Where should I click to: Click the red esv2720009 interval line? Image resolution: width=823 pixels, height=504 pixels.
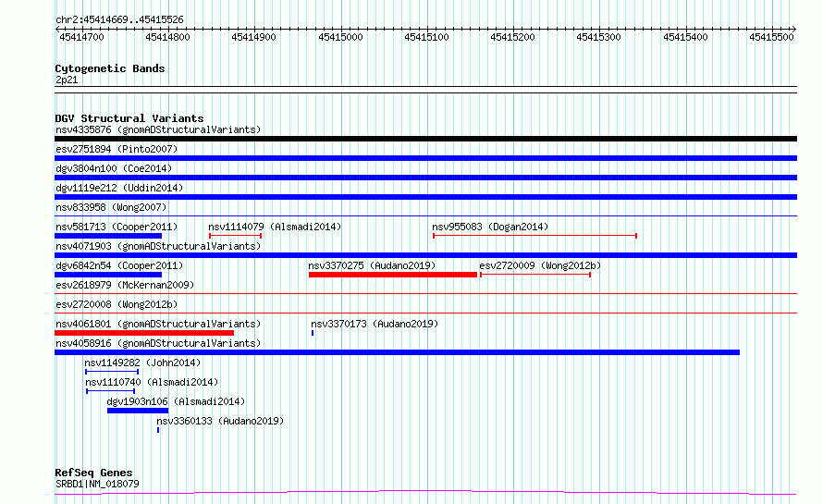tap(535, 275)
